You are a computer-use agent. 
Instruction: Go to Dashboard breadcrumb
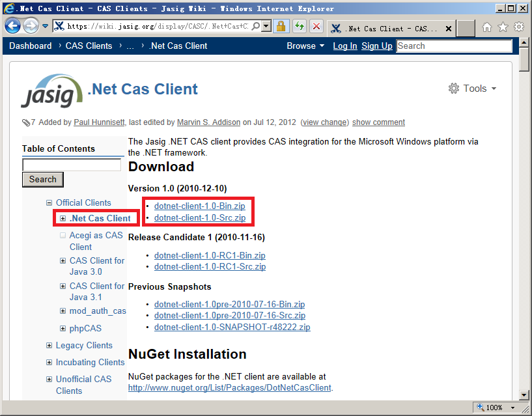tap(30, 46)
